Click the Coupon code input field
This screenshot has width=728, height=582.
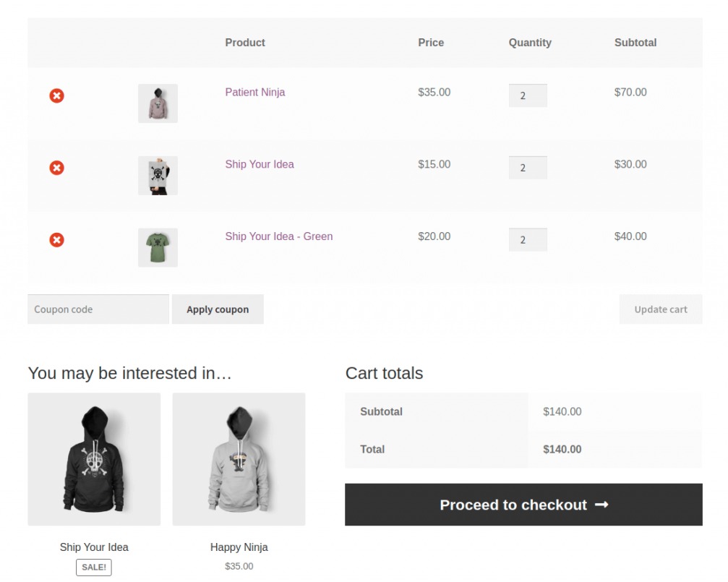(x=98, y=309)
